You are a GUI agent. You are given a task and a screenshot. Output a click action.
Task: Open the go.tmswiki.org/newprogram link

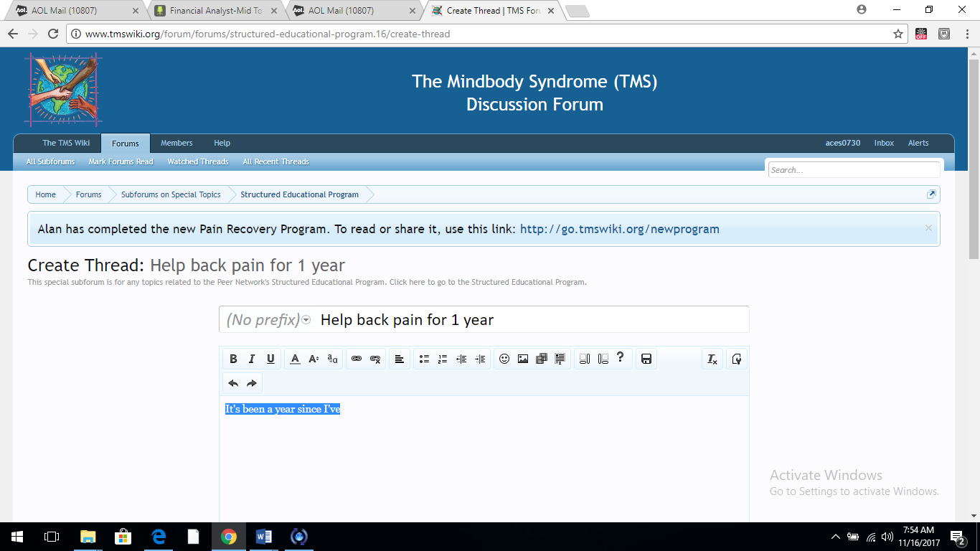tap(619, 230)
